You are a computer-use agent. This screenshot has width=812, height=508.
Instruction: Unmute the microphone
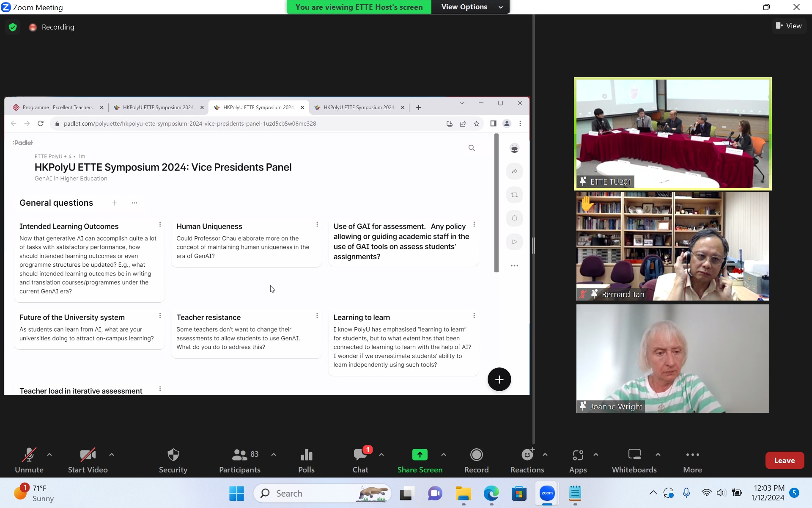point(29,460)
